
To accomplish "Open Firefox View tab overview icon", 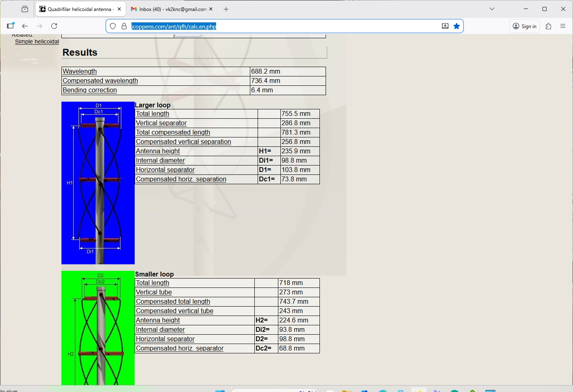I will tap(25, 9).
